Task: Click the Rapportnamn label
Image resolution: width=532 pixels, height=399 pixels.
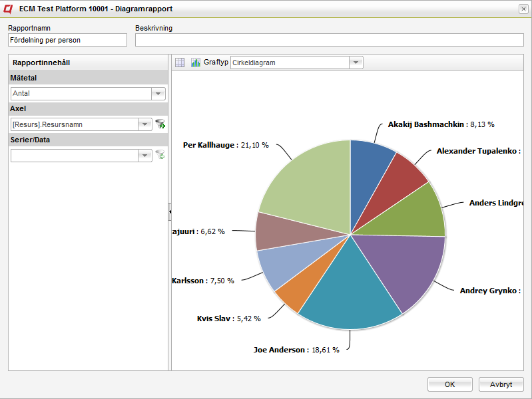Action: [29, 28]
